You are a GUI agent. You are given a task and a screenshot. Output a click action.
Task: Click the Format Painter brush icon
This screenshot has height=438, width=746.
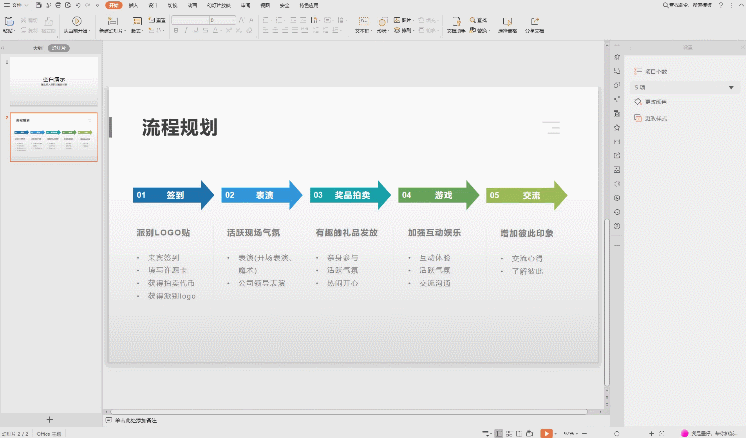49,21
